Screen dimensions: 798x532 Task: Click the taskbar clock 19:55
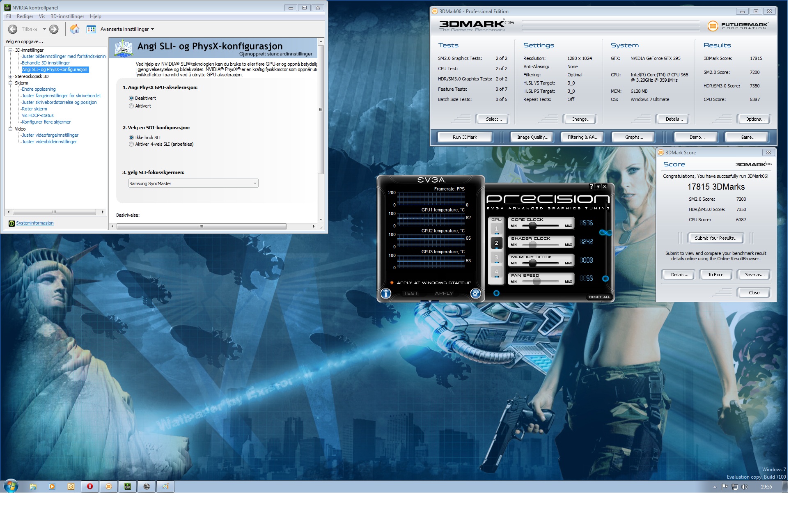click(766, 487)
